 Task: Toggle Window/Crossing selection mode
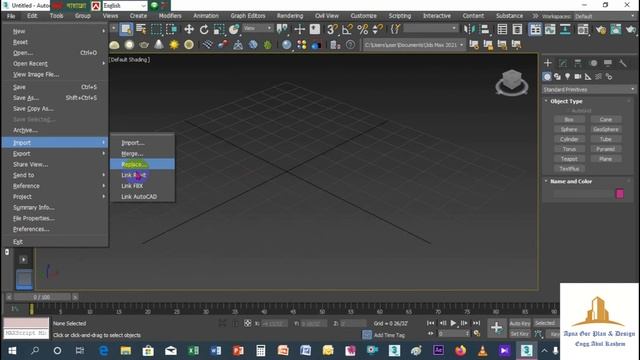(171, 29)
